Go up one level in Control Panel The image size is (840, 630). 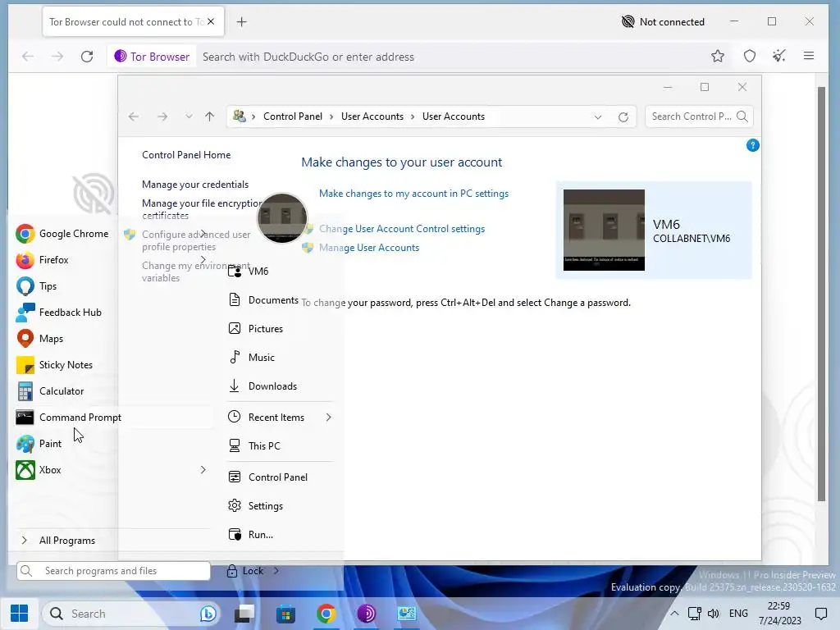tap(209, 116)
